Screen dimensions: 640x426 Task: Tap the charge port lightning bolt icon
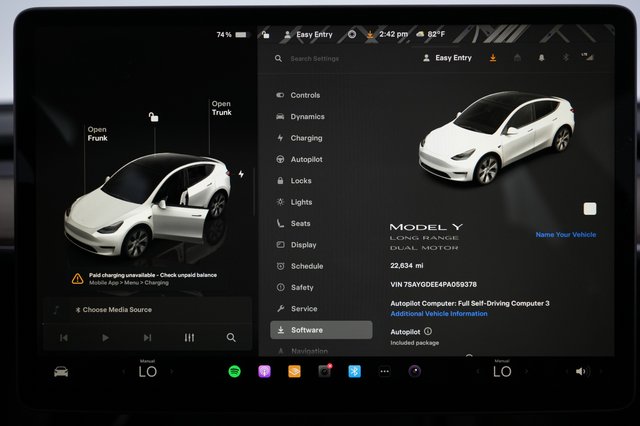pyautogui.click(x=241, y=174)
